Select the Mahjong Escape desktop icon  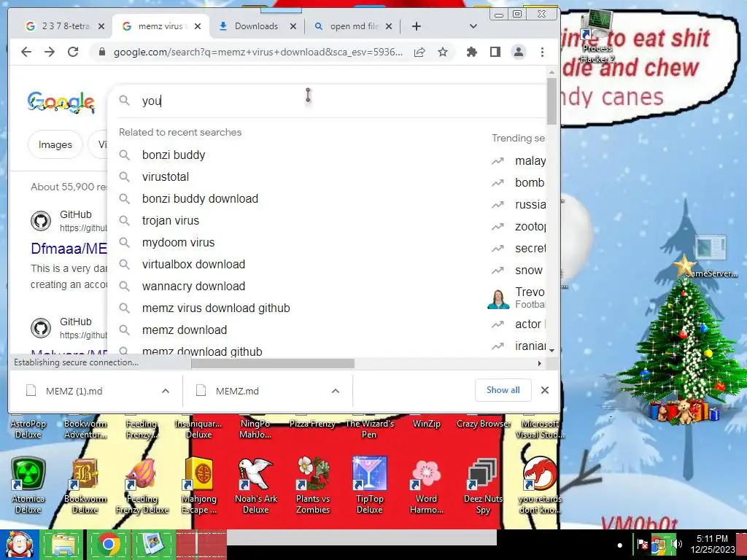(199, 485)
